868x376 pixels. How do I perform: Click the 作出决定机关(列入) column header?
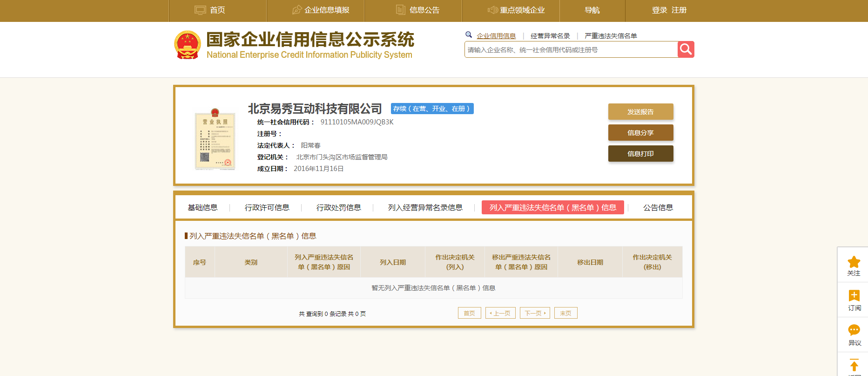pyautogui.click(x=455, y=262)
